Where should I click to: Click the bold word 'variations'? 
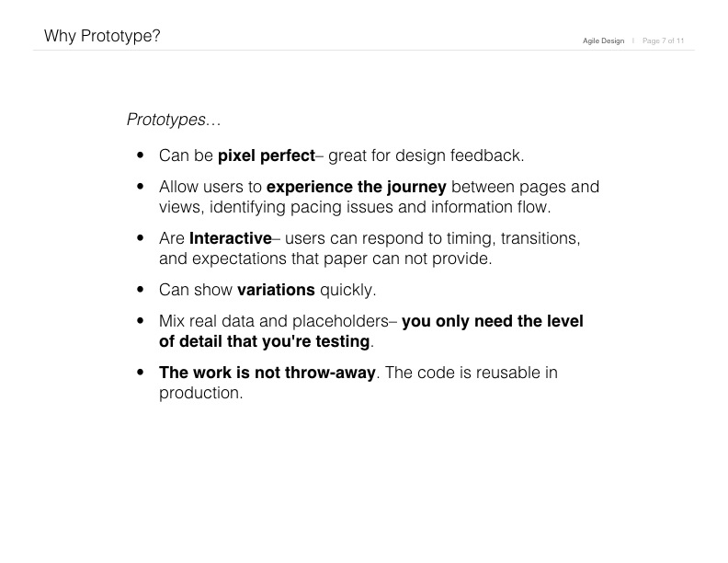point(276,290)
